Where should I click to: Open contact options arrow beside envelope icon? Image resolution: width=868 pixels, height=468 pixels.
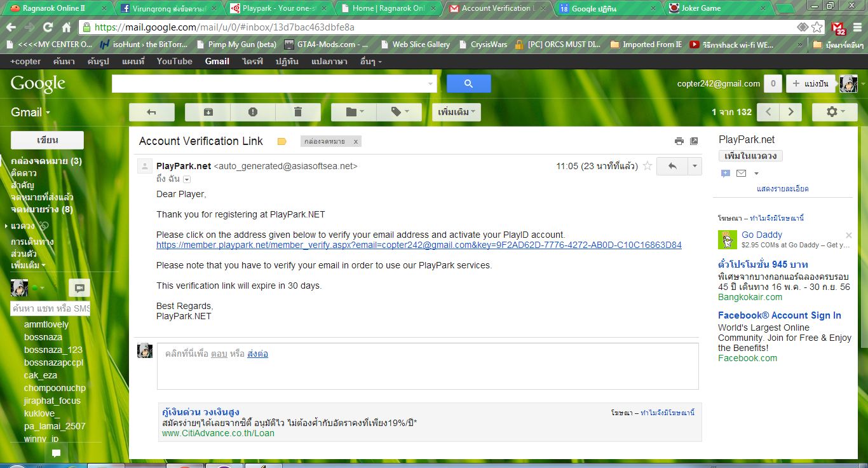pyautogui.click(x=756, y=174)
